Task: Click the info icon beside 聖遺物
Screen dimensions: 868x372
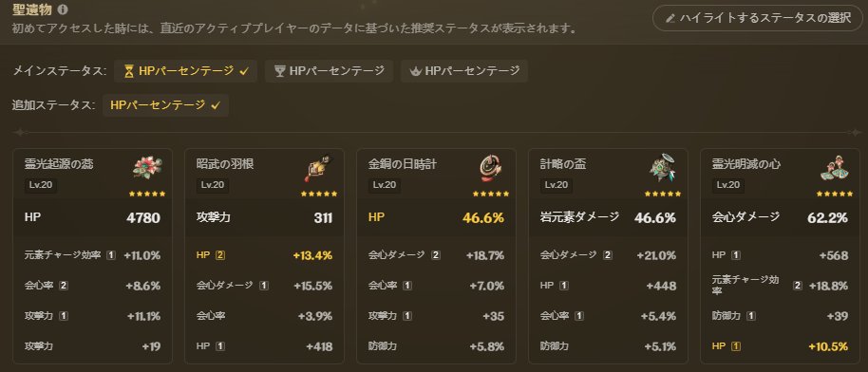Action: [x=63, y=9]
